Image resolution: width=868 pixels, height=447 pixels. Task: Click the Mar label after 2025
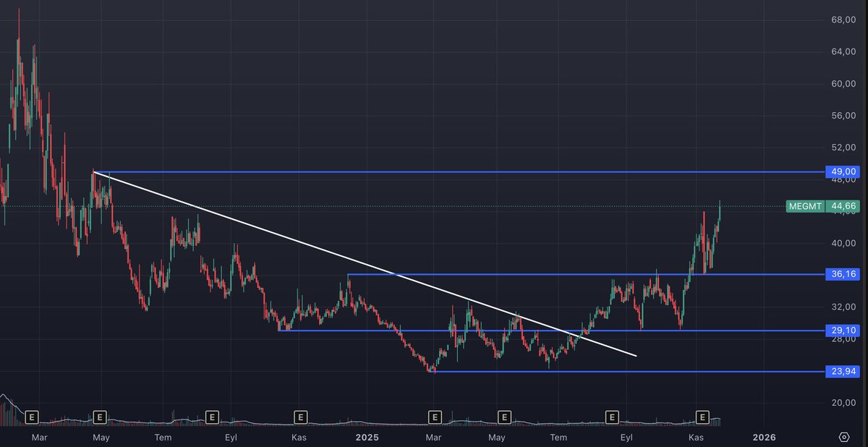pyautogui.click(x=433, y=437)
